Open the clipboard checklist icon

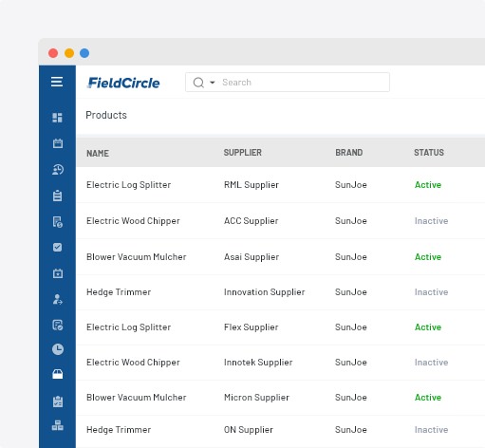click(58, 401)
